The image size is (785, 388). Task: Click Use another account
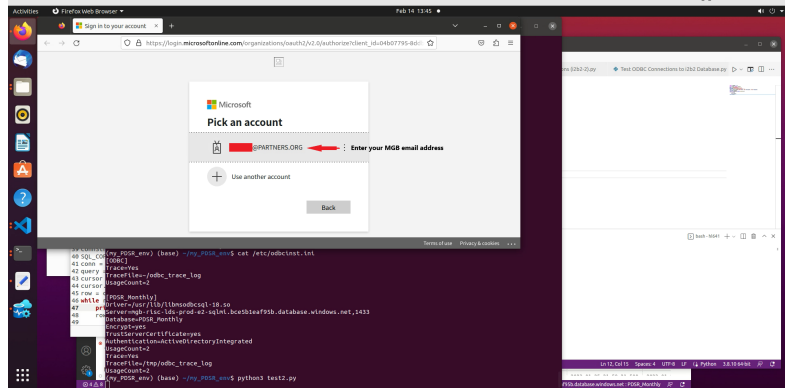[278, 177]
